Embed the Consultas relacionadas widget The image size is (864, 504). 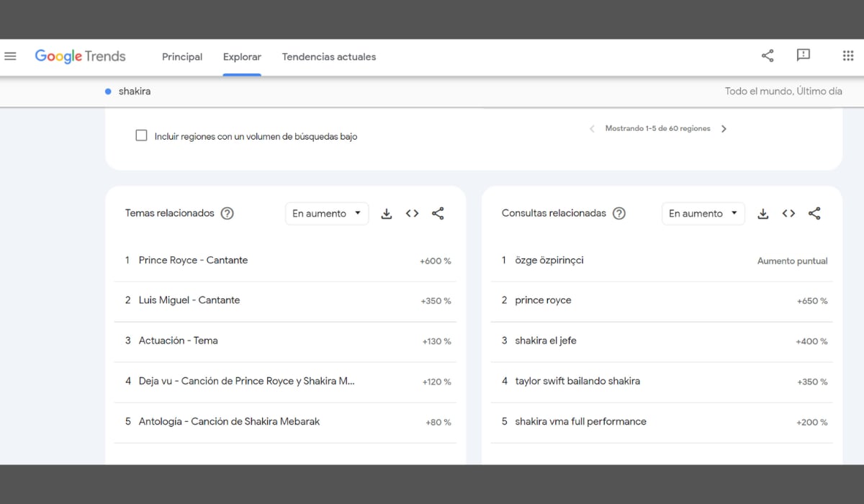788,213
